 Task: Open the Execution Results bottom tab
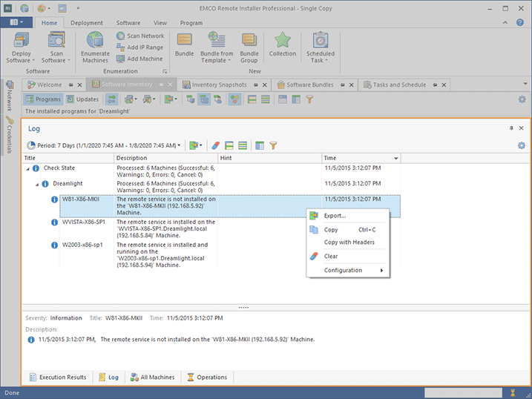click(x=57, y=377)
